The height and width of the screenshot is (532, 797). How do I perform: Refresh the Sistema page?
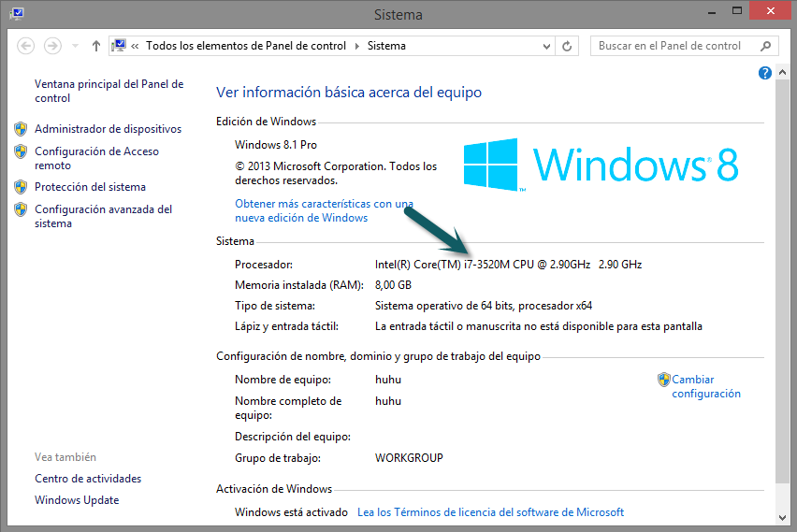[x=567, y=46]
